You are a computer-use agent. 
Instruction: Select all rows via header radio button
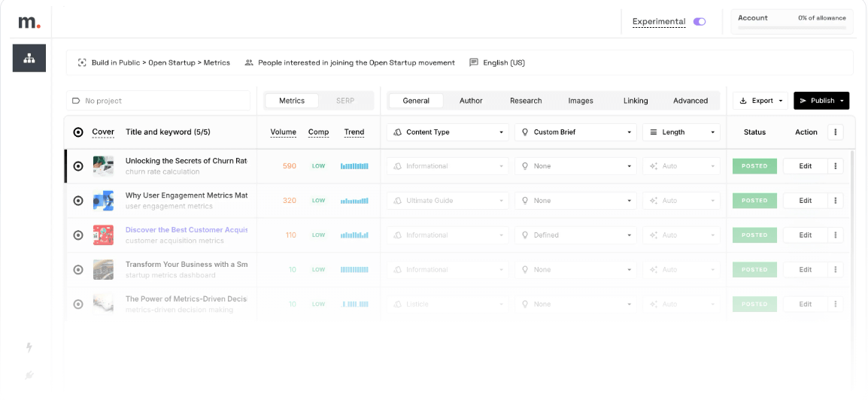(78, 132)
